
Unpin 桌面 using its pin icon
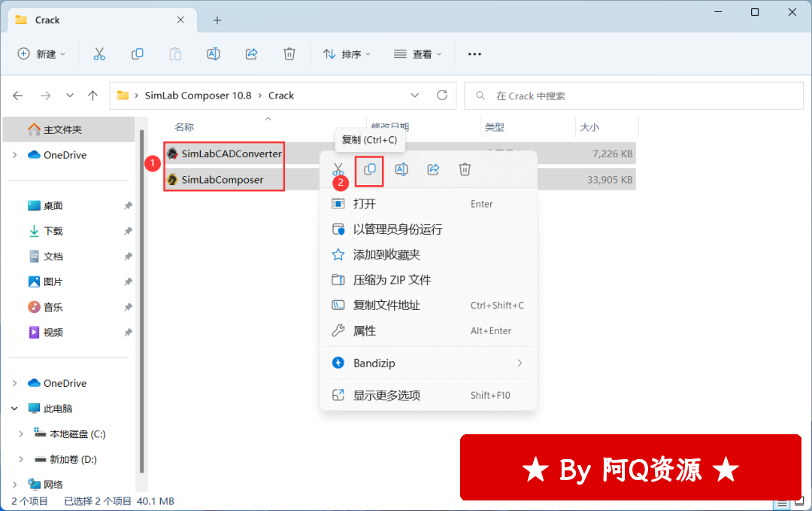click(128, 205)
